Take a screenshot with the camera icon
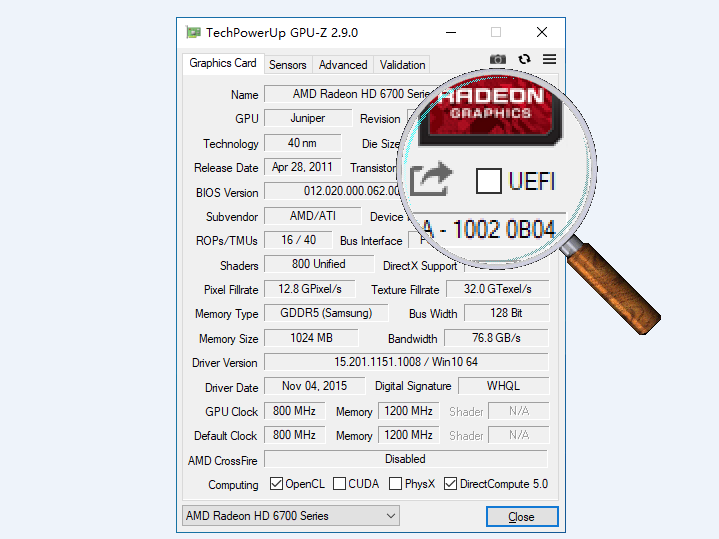The width and height of the screenshot is (719, 539). pyautogui.click(x=498, y=59)
